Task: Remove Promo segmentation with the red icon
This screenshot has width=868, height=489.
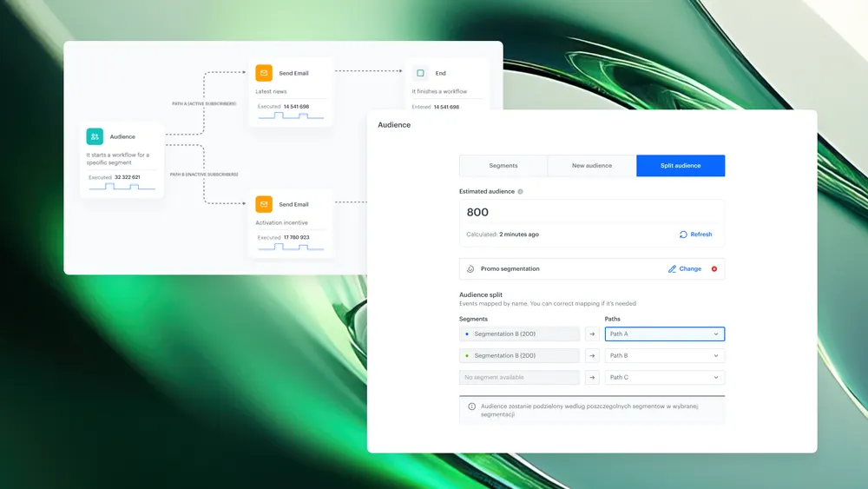Action: point(714,268)
